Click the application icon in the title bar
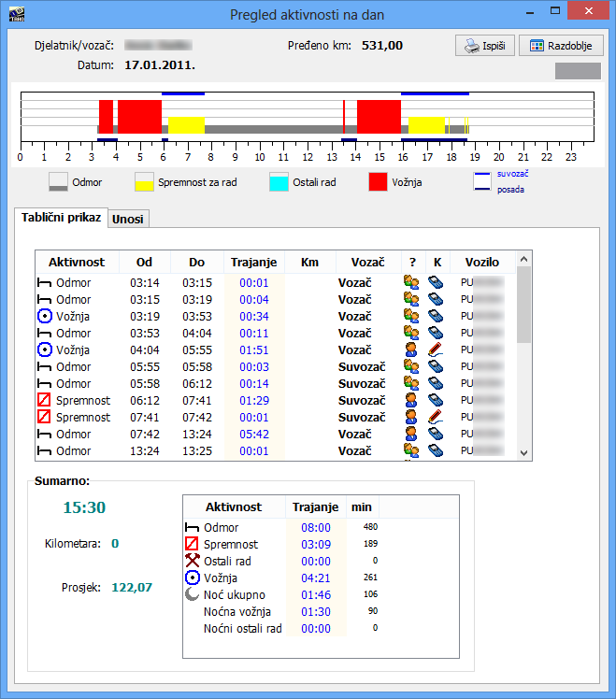 tap(17, 14)
